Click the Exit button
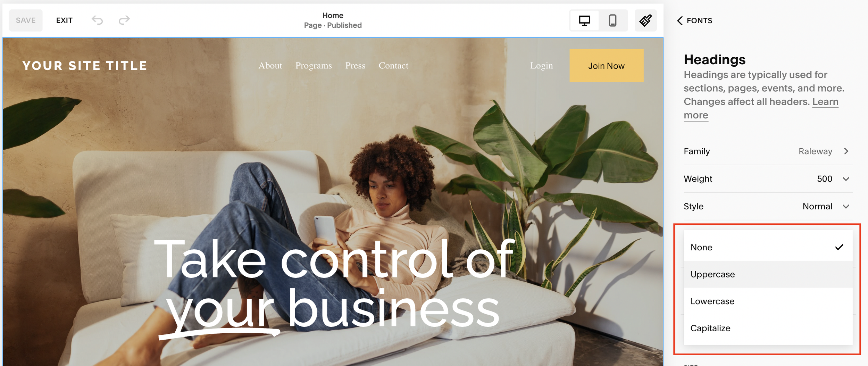Screen dimensions: 868x366 [x=64, y=20]
